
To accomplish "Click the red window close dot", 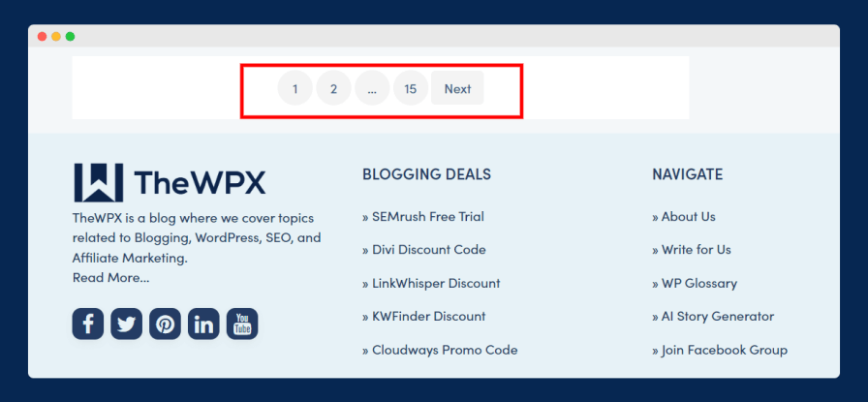I will click(x=42, y=37).
